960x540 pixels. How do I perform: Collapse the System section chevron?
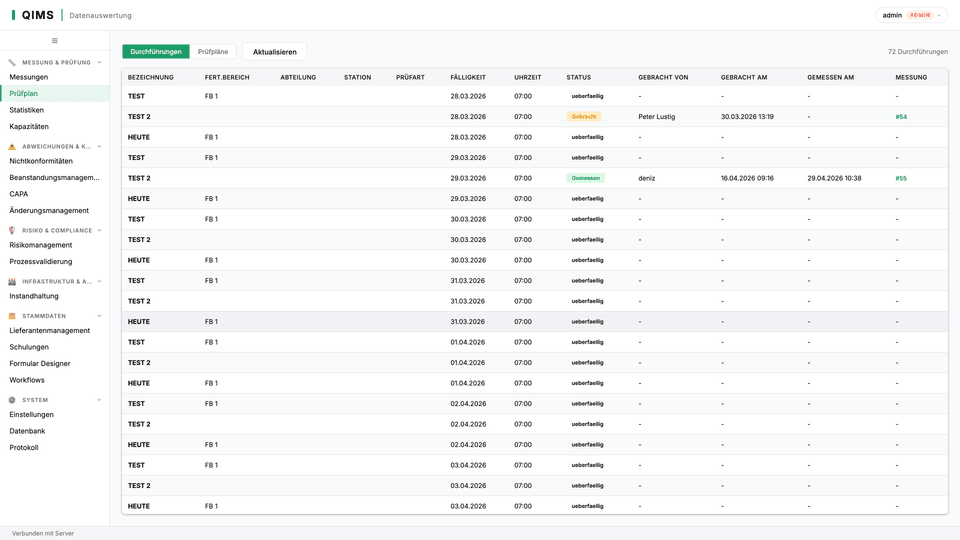pos(99,400)
